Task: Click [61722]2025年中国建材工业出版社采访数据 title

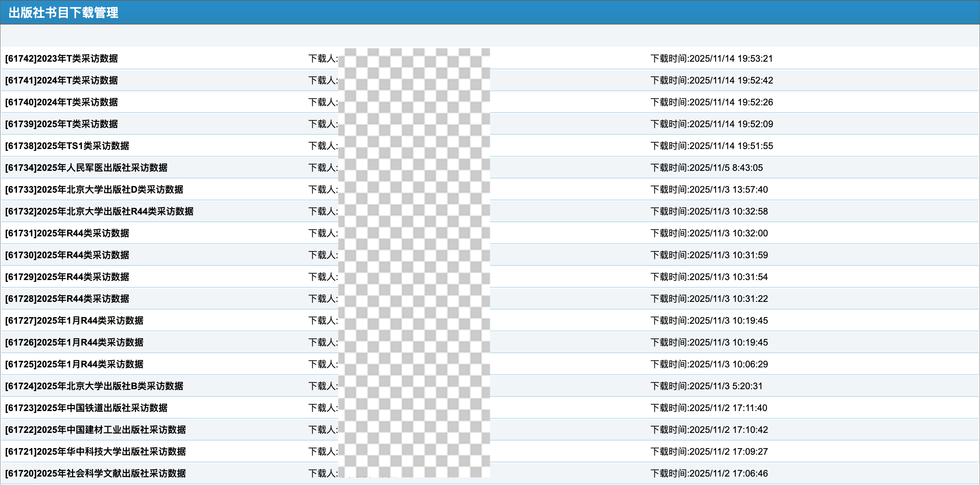Action: coord(95,430)
